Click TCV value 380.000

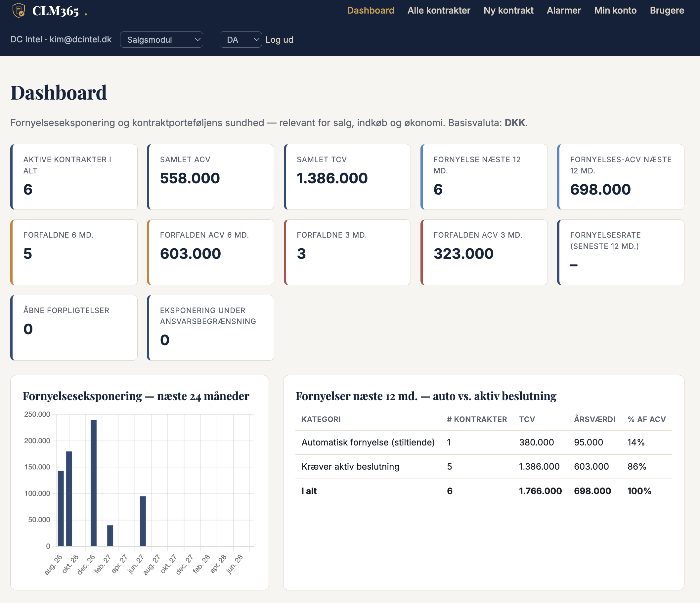(x=537, y=442)
